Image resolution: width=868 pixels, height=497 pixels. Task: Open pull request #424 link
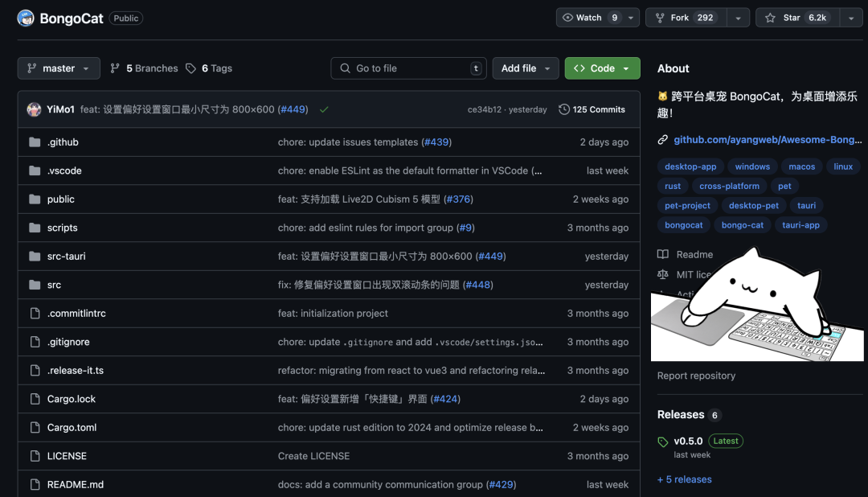[445, 399]
